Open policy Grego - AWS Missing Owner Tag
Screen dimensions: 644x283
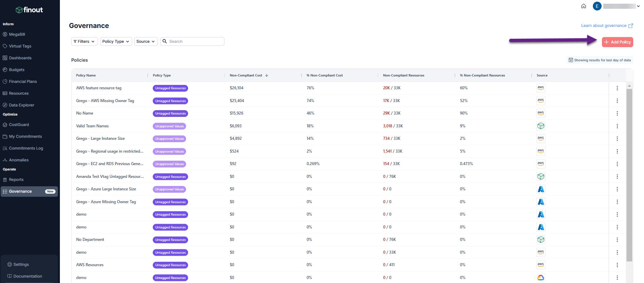pyautogui.click(x=105, y=101)
